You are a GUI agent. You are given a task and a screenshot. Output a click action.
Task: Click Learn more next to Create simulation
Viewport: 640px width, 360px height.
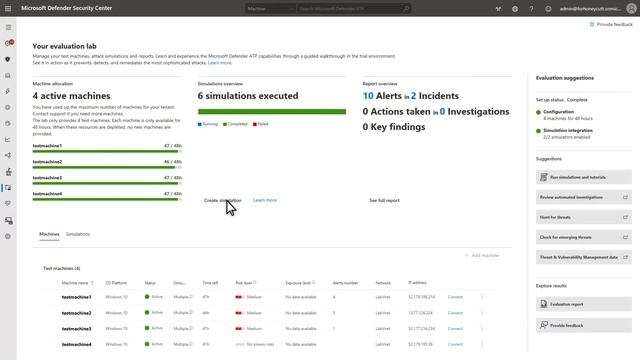[x=265, y=200]
